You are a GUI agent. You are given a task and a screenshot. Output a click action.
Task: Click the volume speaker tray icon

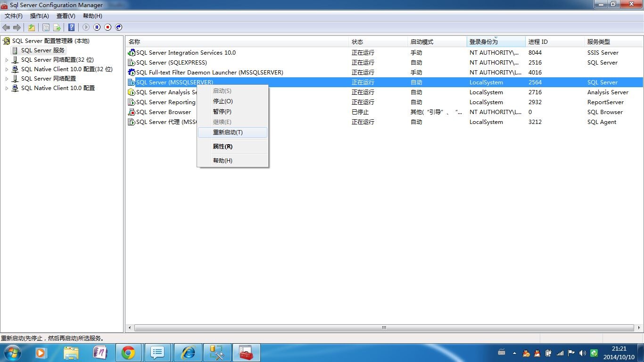point(583,353)
